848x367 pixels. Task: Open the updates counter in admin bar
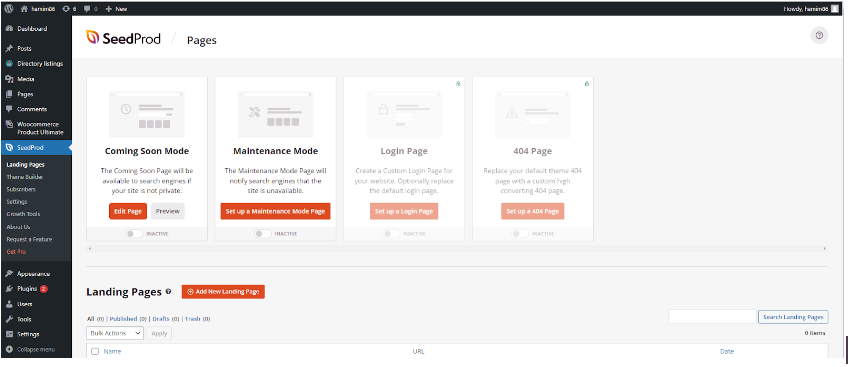tap(69, 9)
